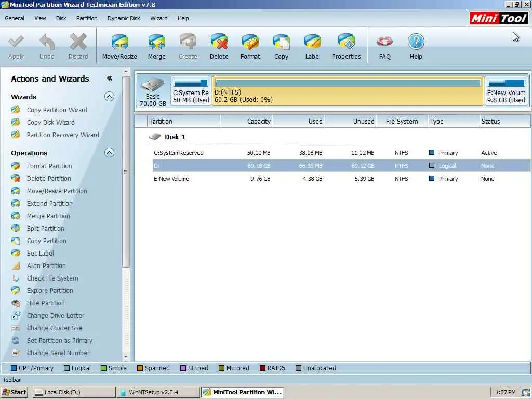The height and width of the screenshot is (399, 532).
Task: Launch the Copy Partition Wizard
Action: (57, 110)
